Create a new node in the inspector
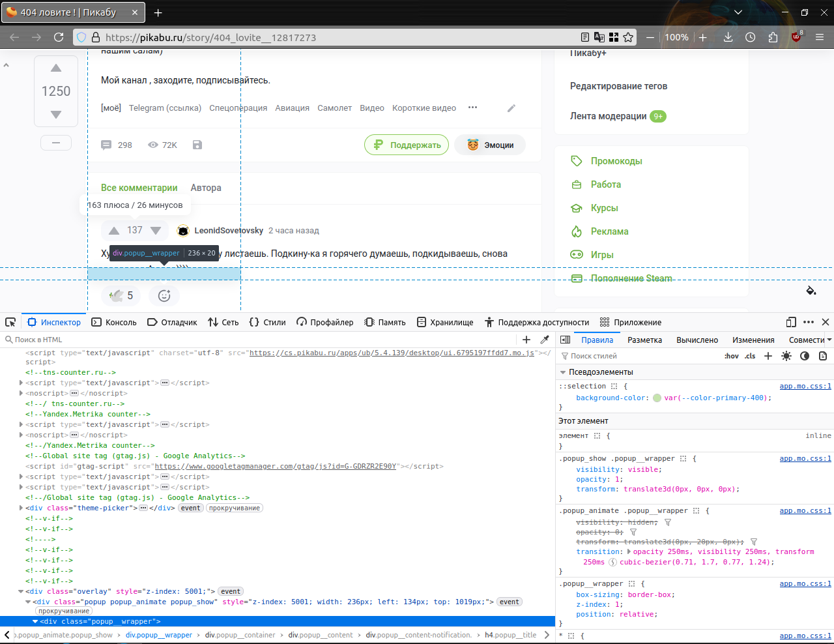This screenshot has width=834, height=644. [526, 339]
